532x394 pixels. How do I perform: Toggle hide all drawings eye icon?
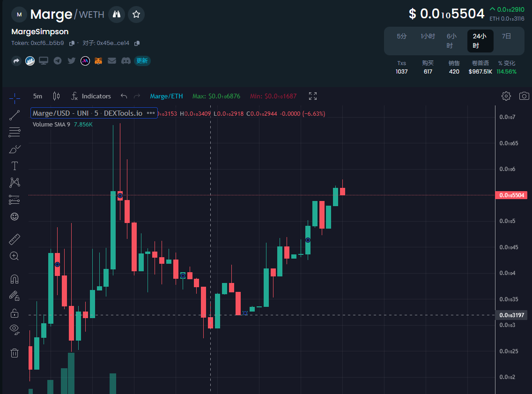[x=15, y=329]
